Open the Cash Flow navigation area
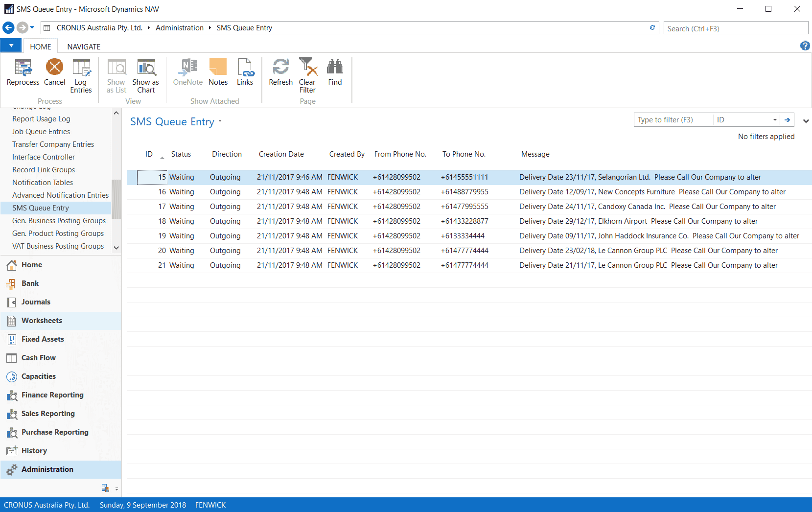This screenshot has height=512, width=812. (61, 358)
